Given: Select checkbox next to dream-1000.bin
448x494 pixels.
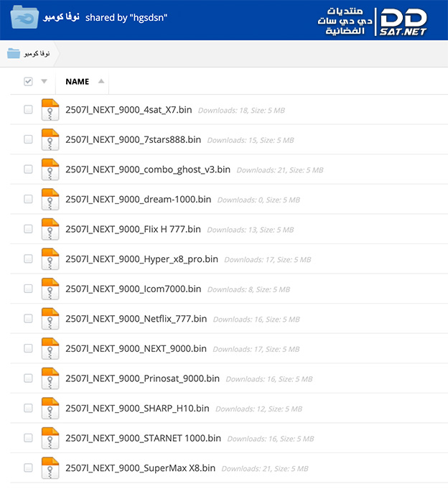Looking at the screenshot, I should [28, 200].
